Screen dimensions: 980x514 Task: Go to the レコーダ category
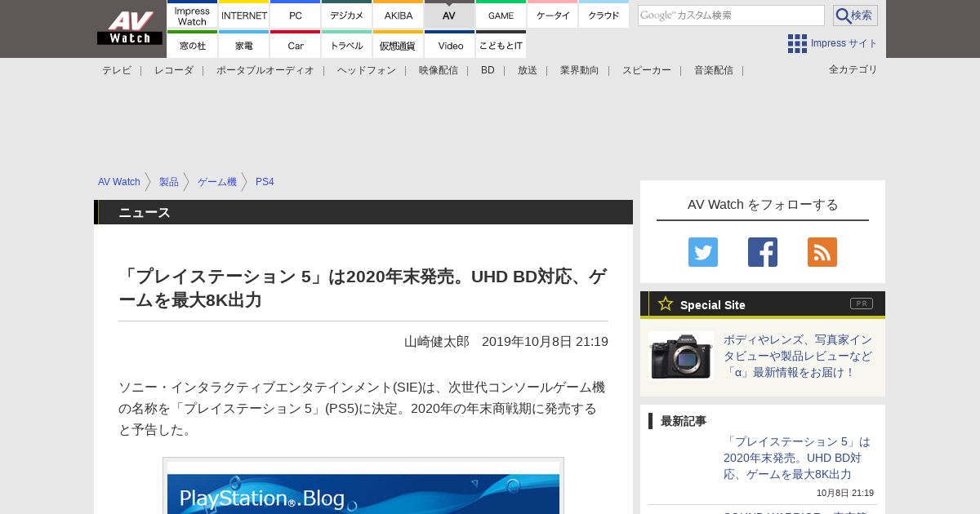[x=174, y=70]
